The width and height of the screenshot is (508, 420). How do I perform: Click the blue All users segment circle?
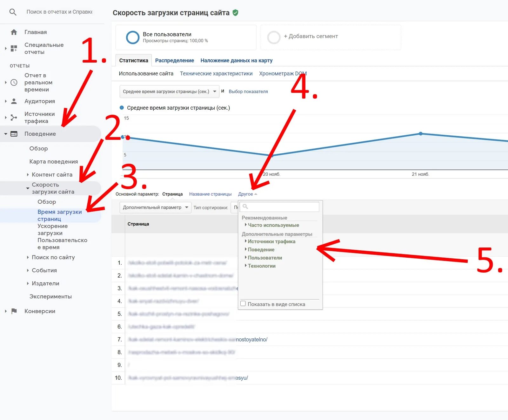133,37
